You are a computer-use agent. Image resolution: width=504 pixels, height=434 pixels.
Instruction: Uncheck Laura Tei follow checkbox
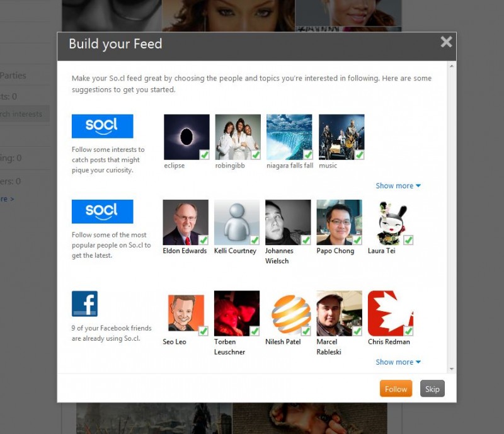[408, 240]
